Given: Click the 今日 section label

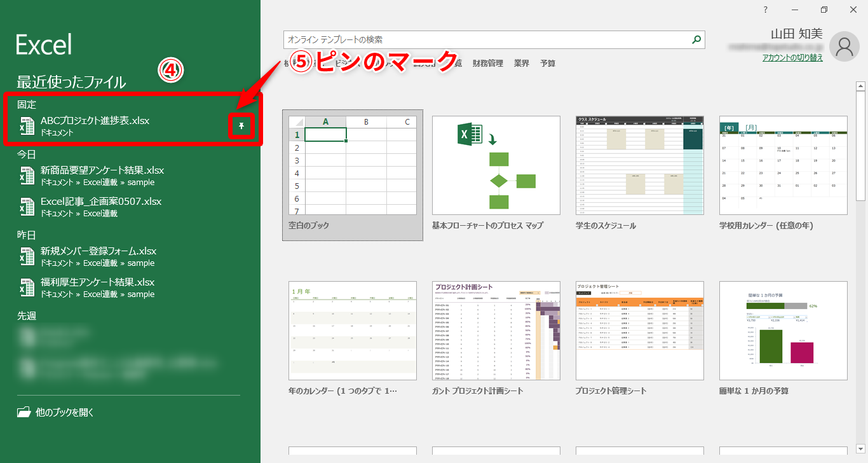Looking at the screenshot, I should (x=27, y=155).
